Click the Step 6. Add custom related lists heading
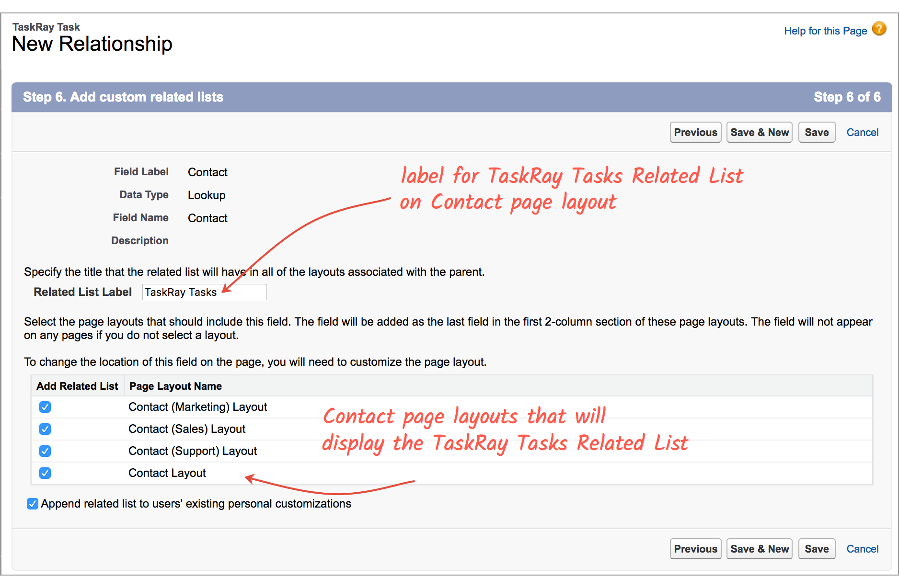 (123, 97)
